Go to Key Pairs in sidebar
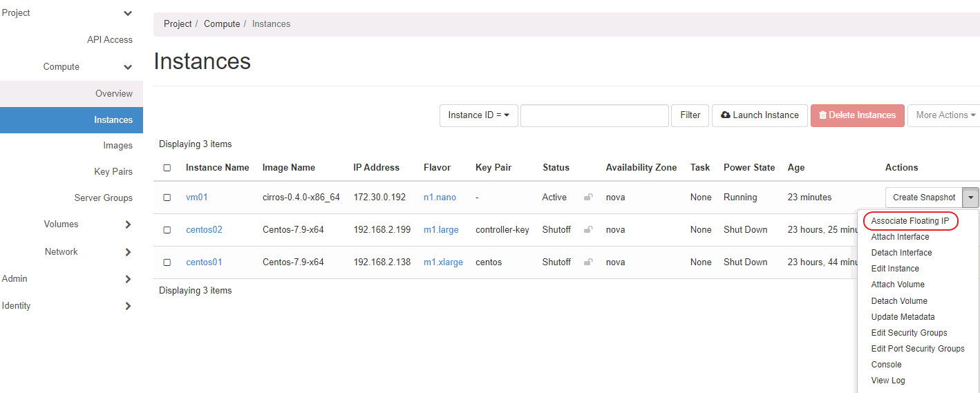980x393 pixels. pos(113,172)
